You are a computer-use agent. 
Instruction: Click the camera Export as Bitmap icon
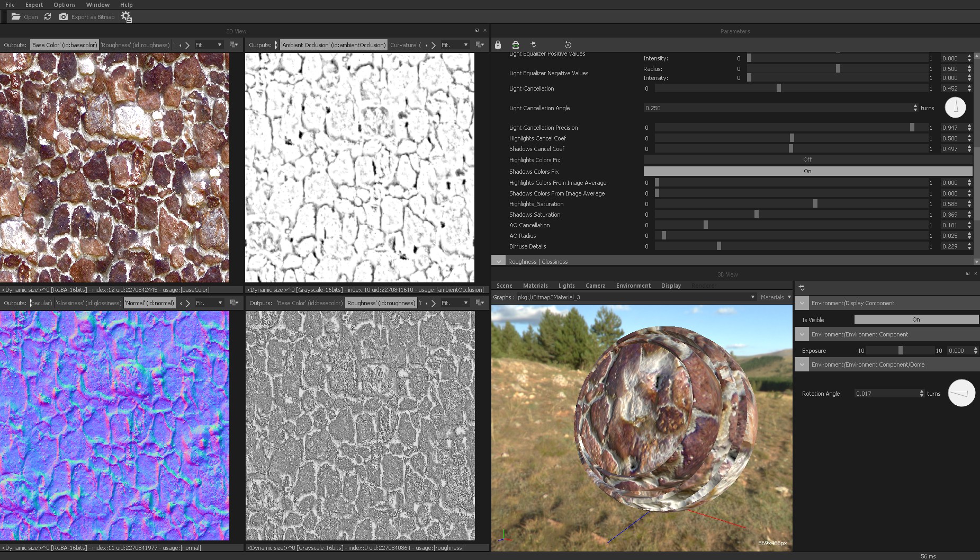(64, 17)
